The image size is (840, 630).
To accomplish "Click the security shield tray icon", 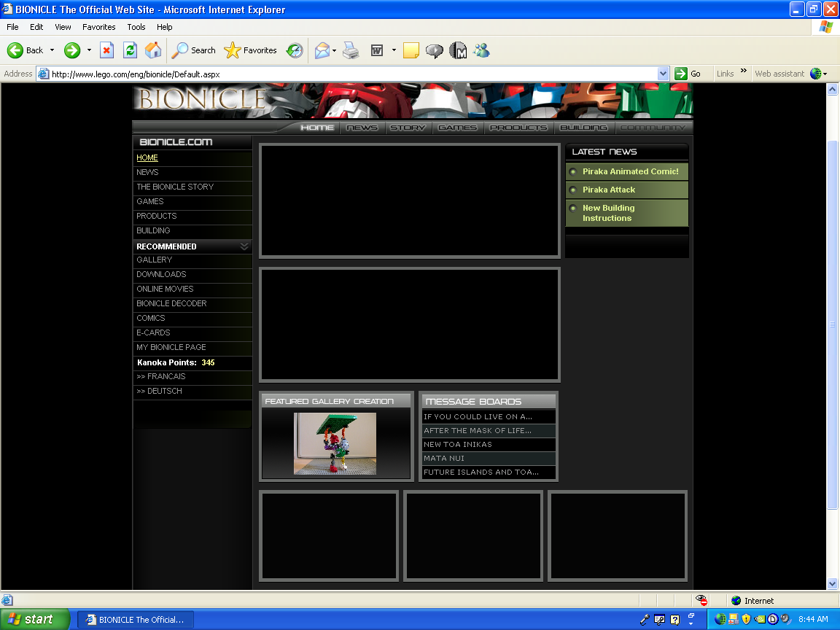I will [746, 619].
